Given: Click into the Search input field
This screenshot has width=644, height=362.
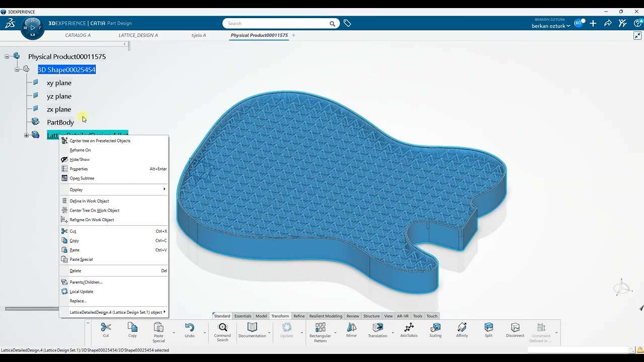Looking at the screenshot, I should point(276,24).
